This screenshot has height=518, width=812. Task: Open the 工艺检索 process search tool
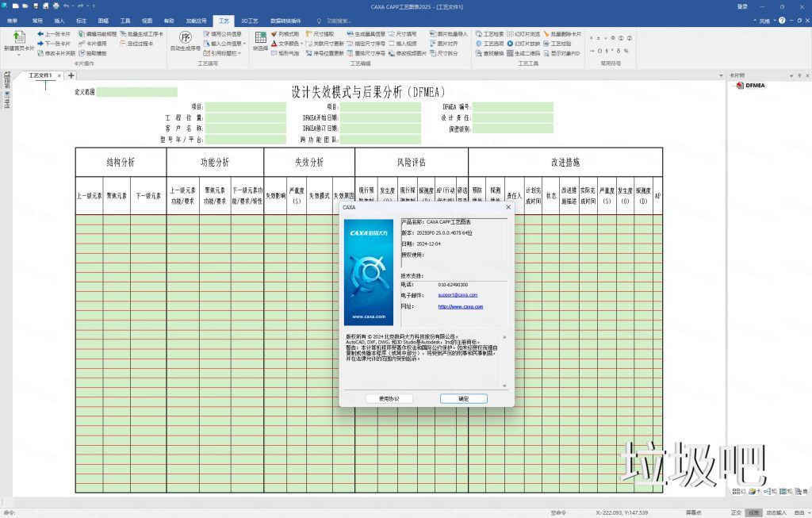point(492,33)
